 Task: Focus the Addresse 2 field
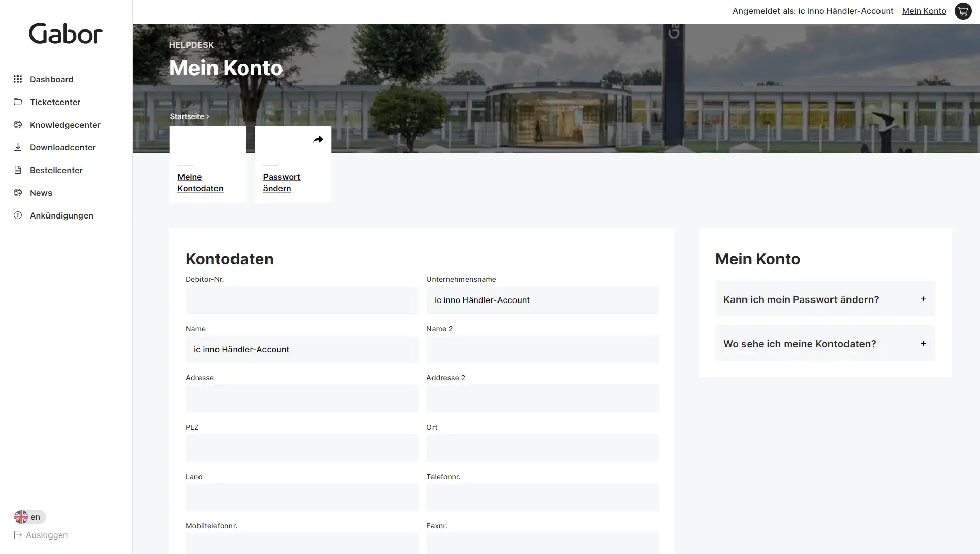click(542, 398)
